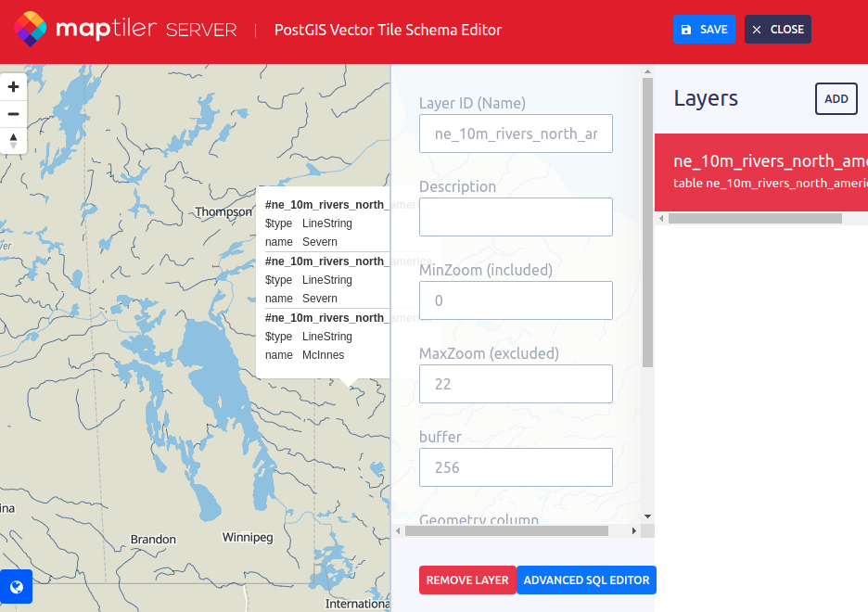Click the map zoom in plus button

(14, 87)
